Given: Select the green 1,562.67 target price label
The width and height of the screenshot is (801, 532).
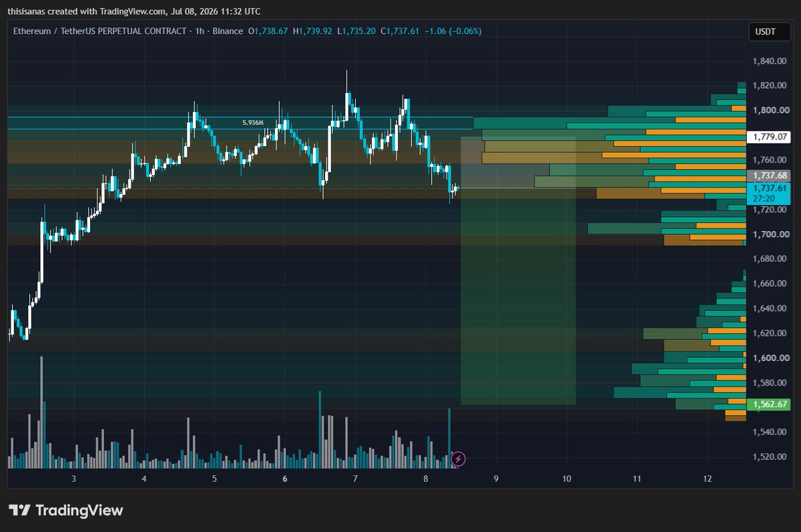Looking at the screenshot, I should (770, 405).
